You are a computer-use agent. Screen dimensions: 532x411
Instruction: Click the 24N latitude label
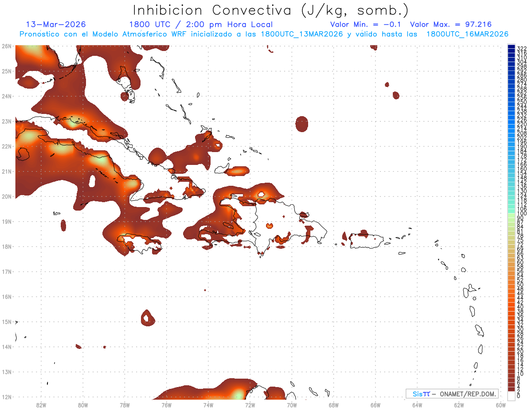pyautogui.click(x=6, y=96)
